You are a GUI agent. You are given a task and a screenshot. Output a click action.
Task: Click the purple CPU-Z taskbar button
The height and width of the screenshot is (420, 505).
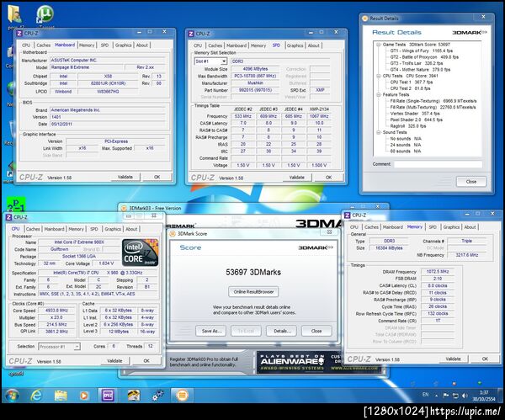(108, 396)
